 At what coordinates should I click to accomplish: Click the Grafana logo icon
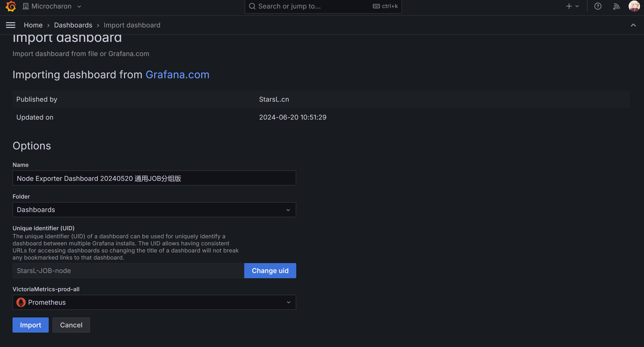pos(11,6)
